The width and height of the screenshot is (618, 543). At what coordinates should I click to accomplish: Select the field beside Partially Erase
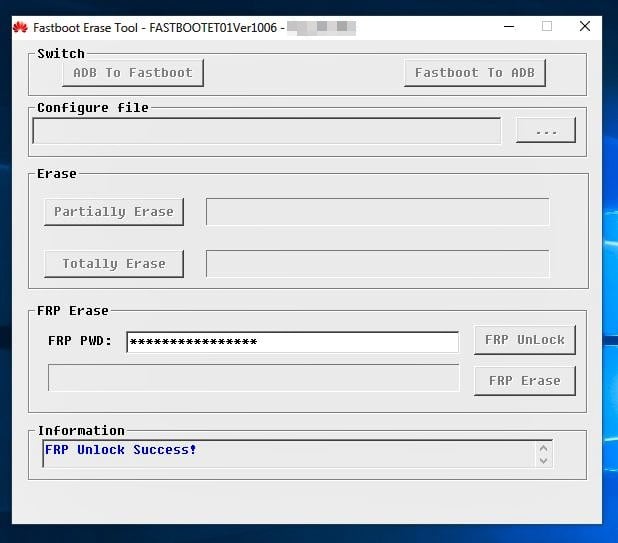coord(378,212)
